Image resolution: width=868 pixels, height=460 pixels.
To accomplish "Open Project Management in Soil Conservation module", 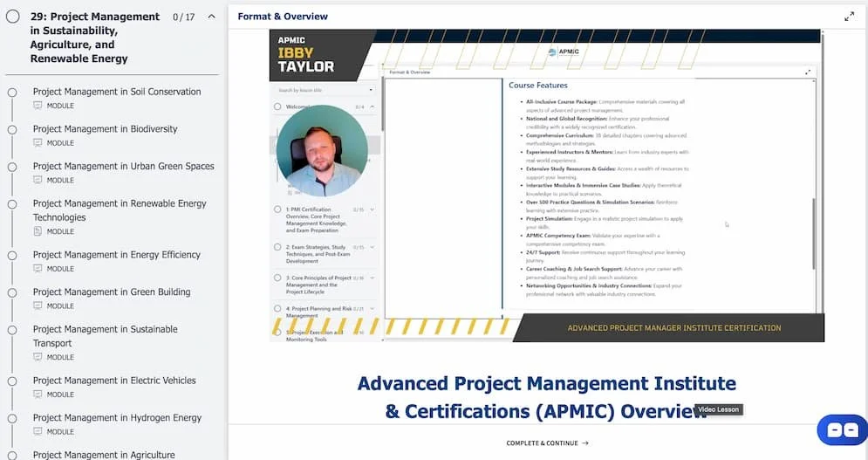I will tap(117, 92).
